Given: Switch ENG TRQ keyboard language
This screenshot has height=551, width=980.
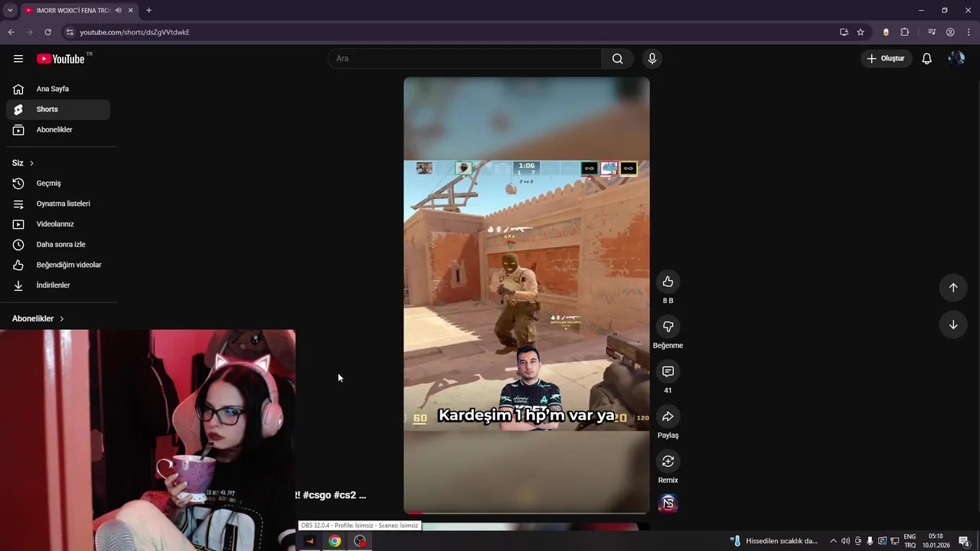Looking at the screenshot, I should point(910,541).
